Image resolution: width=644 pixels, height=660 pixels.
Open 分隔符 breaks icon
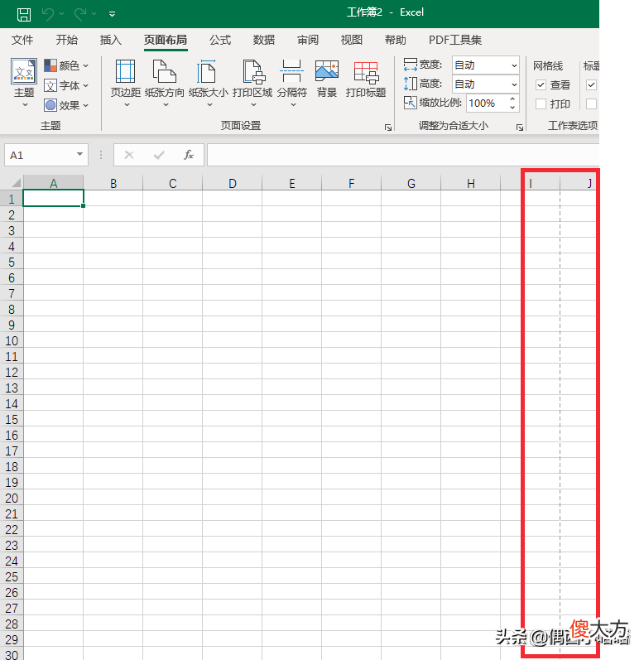(x=291, y=71)
